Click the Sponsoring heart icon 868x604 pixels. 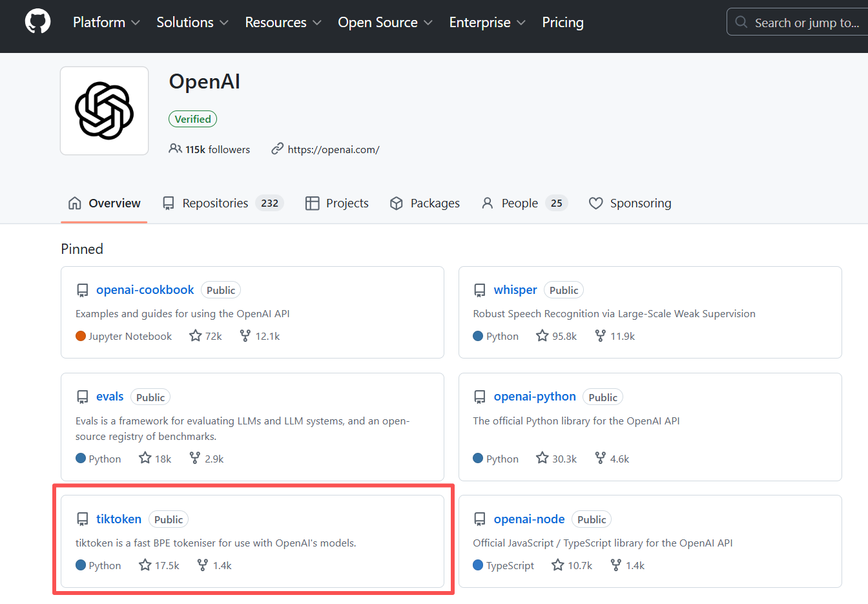tap(596, 203)
